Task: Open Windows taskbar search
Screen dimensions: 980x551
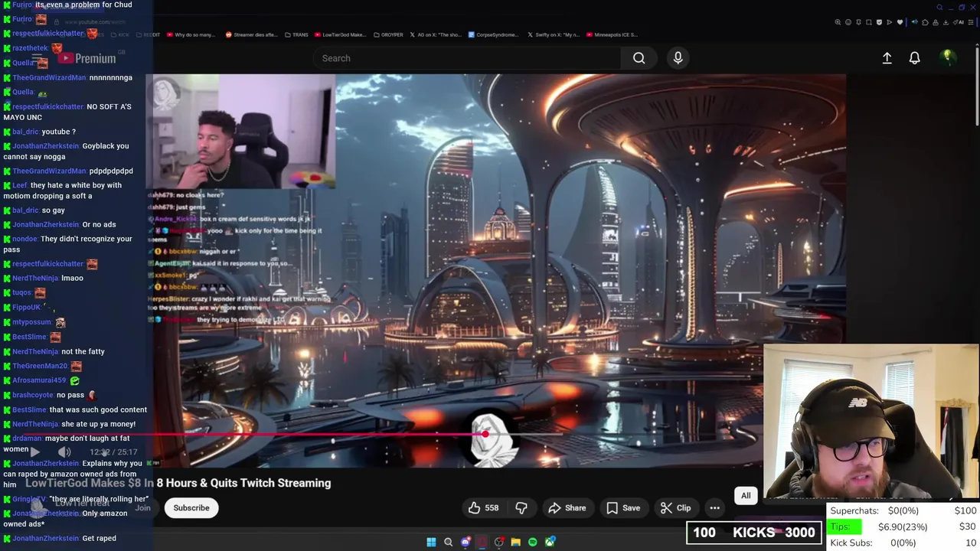Action: coord(448,542)
